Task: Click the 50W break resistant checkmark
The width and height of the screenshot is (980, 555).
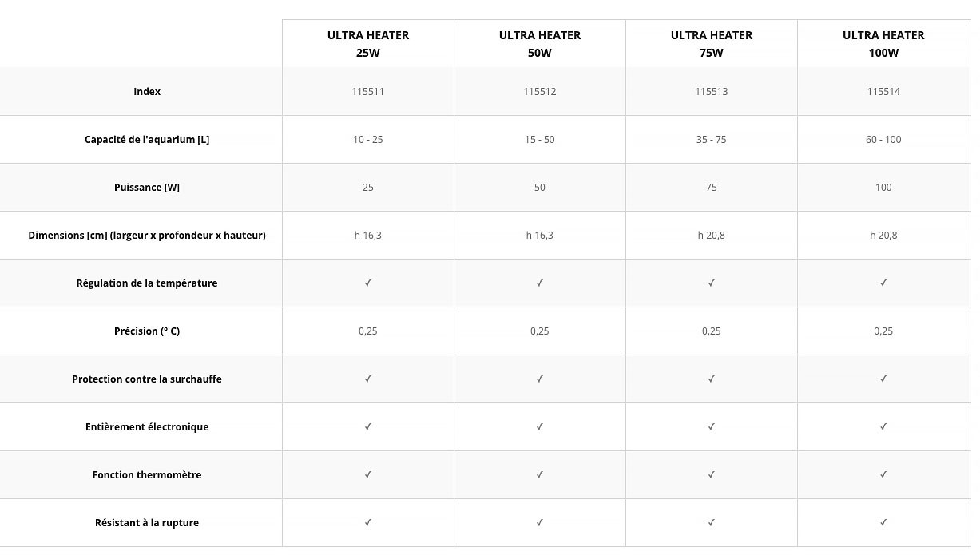Action: [539, 523]
